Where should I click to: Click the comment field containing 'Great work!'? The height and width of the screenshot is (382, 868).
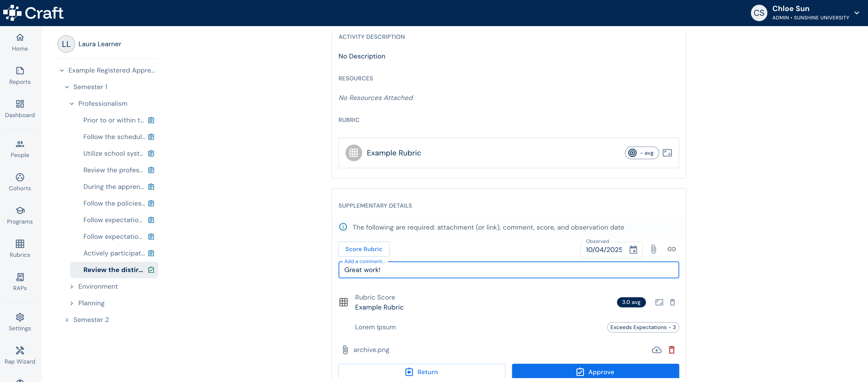pos(508,270)
